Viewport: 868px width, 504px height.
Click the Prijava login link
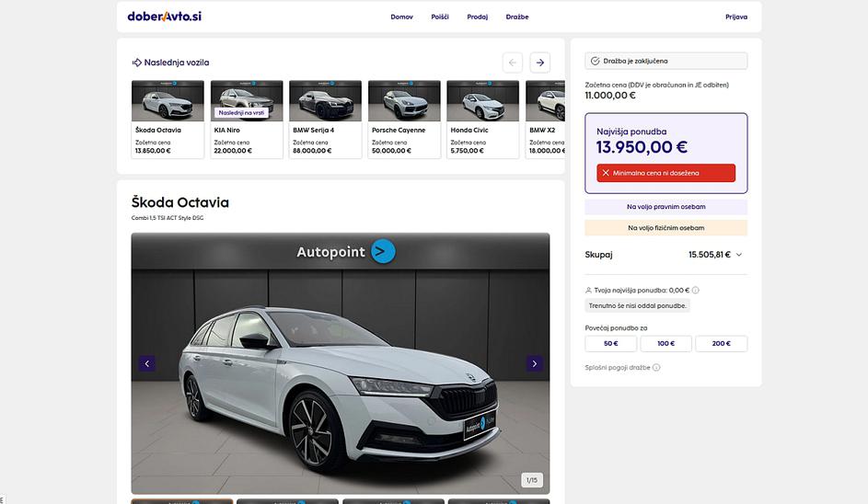[x=736, y=17]
